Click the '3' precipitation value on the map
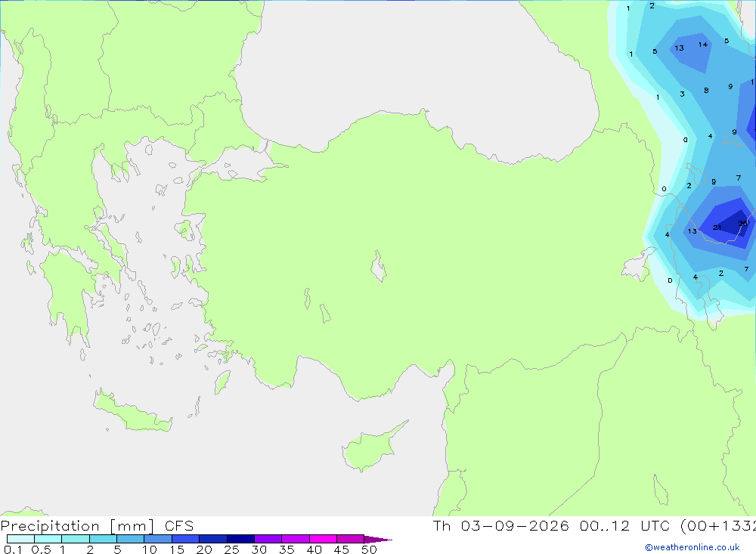The height and width of the screenshot is (554, 756). (x=682, y=94)
